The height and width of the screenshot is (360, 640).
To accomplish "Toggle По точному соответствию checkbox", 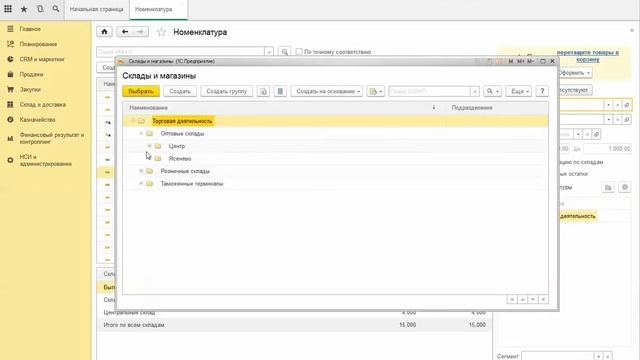I will pos(299,52).
